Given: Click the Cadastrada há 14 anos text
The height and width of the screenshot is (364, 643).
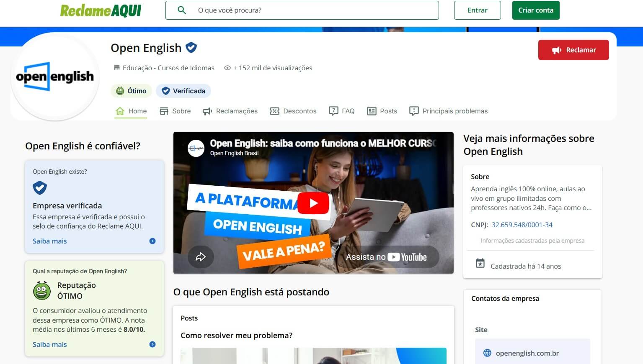Looking at the screenshot, I should click(x=526, y=266).
